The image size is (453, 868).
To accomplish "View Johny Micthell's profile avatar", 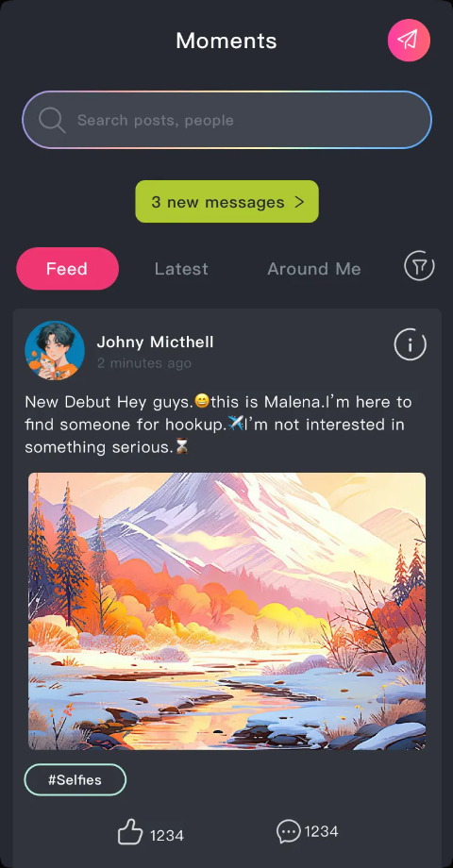I will tap(55, 350).
